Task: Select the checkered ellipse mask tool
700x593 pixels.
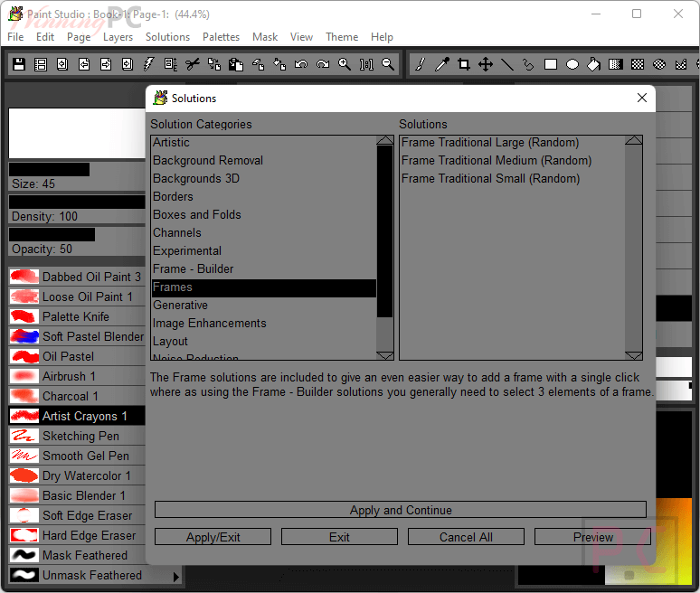Action: [x=659, y=65]
